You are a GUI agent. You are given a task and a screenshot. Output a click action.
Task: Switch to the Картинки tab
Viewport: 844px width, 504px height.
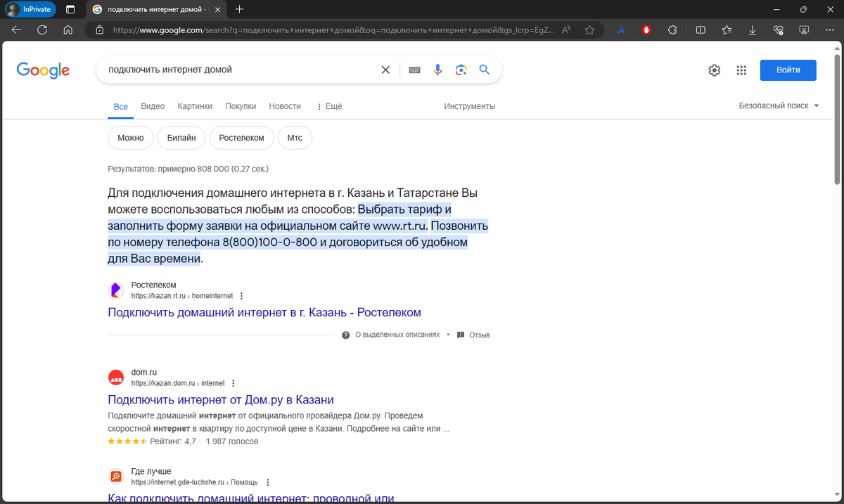[x=195, y=106]
